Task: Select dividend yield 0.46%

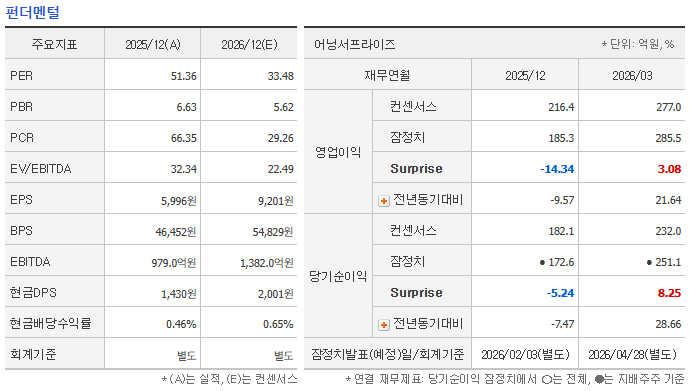Action: [181, 325]
